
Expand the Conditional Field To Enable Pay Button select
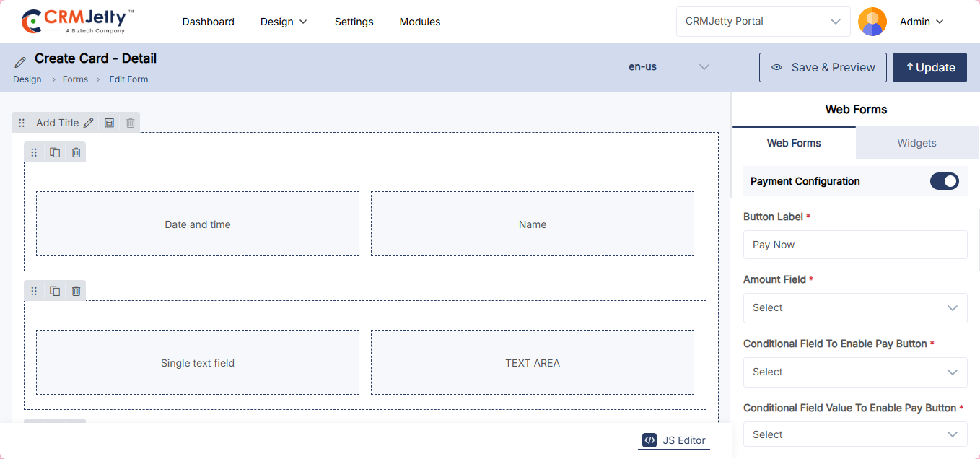pos(854,372)
